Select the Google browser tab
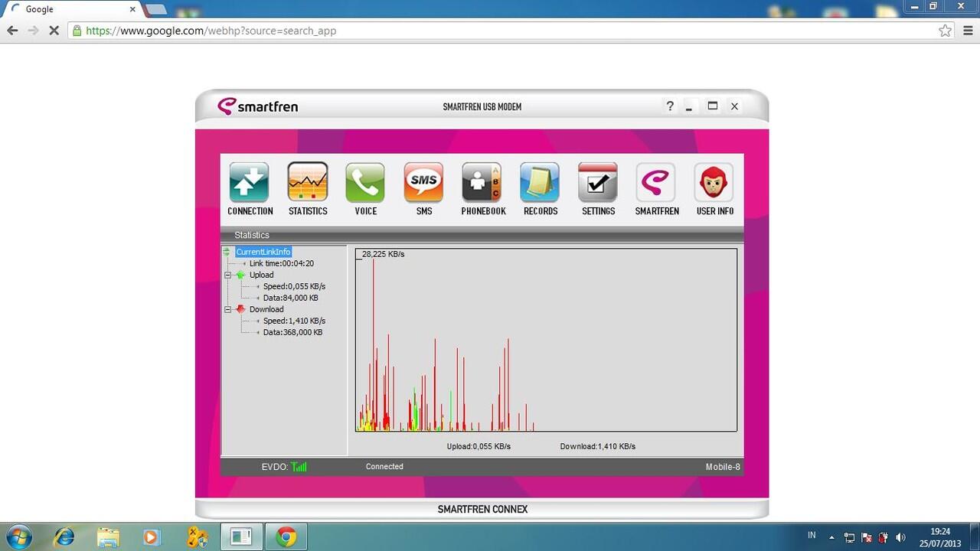The width and height of the screenshot is (980, 551). (x=73, y=9)
